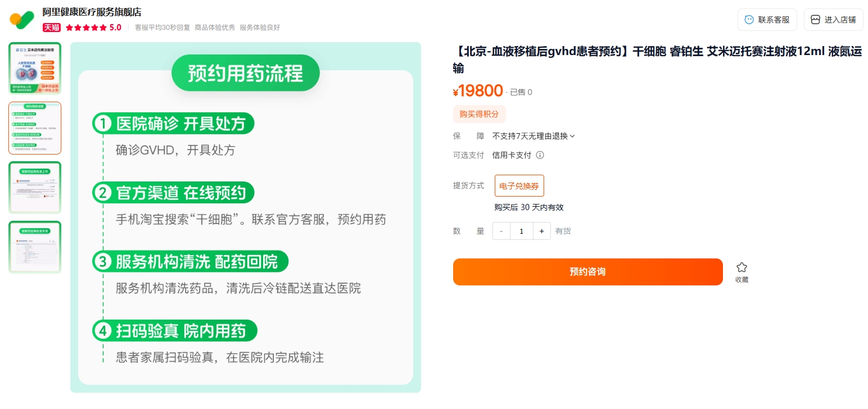Favorite the product via the 收藏 star icon

coord(742,267)
